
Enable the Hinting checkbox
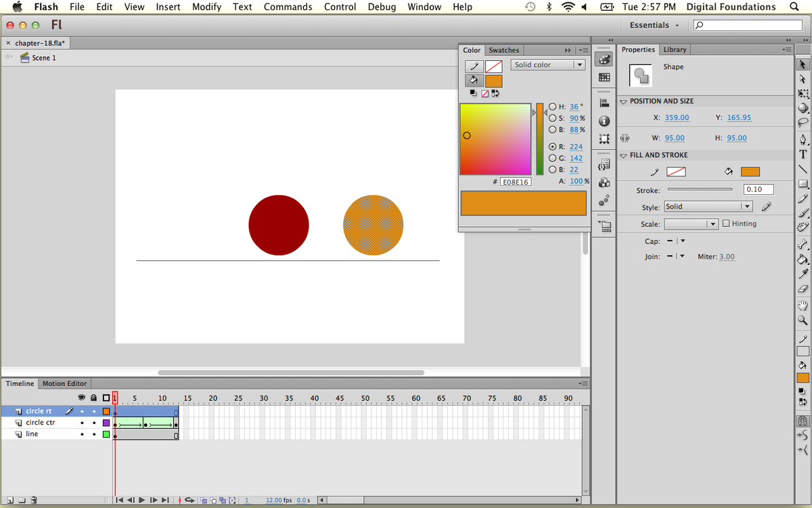tap(726, 224)
